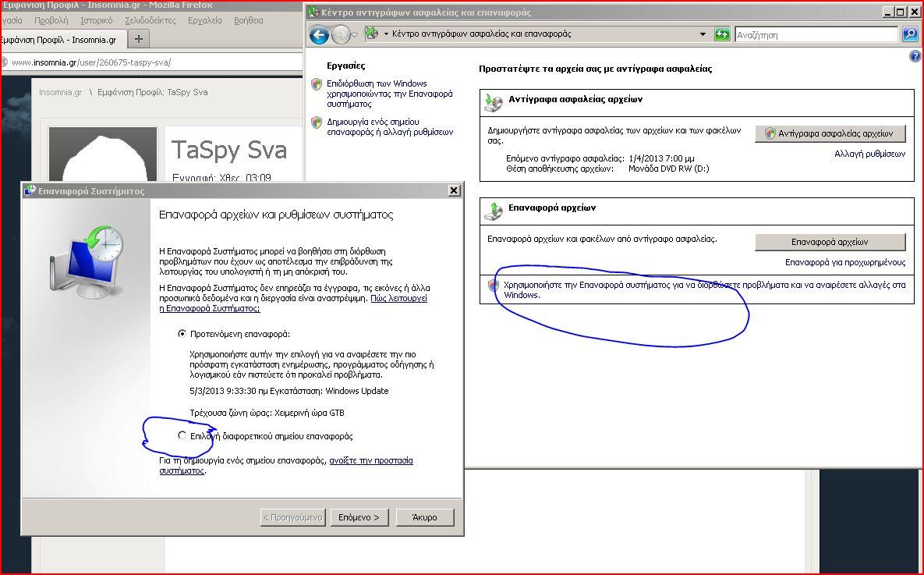Go back in Backup and Restore window
The width and height of the screenshot is (924, 575).
point(319,35)
